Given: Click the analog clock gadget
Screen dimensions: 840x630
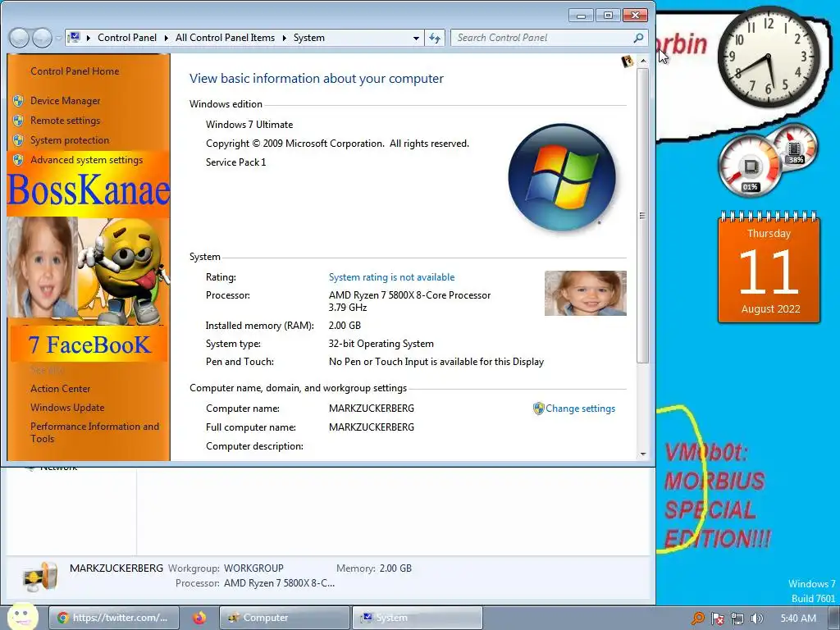Looking at the screenshot, I should pyautogui.click(x=768, y=57).
